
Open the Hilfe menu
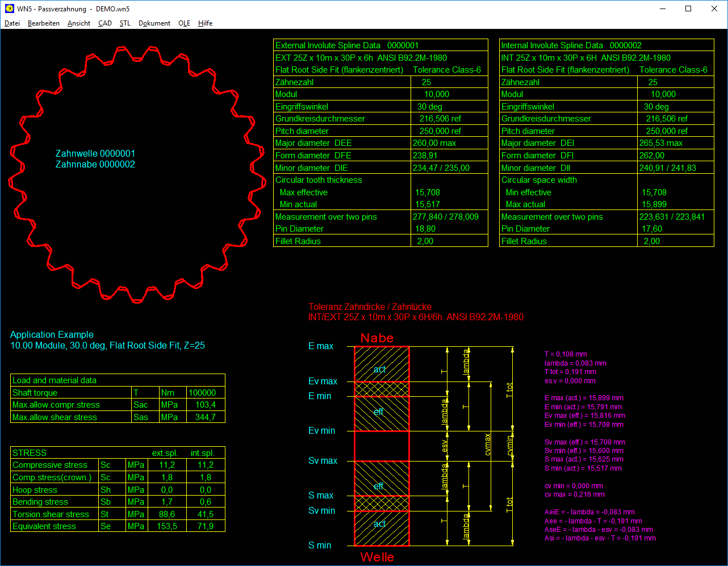click(x=206, y=23)
